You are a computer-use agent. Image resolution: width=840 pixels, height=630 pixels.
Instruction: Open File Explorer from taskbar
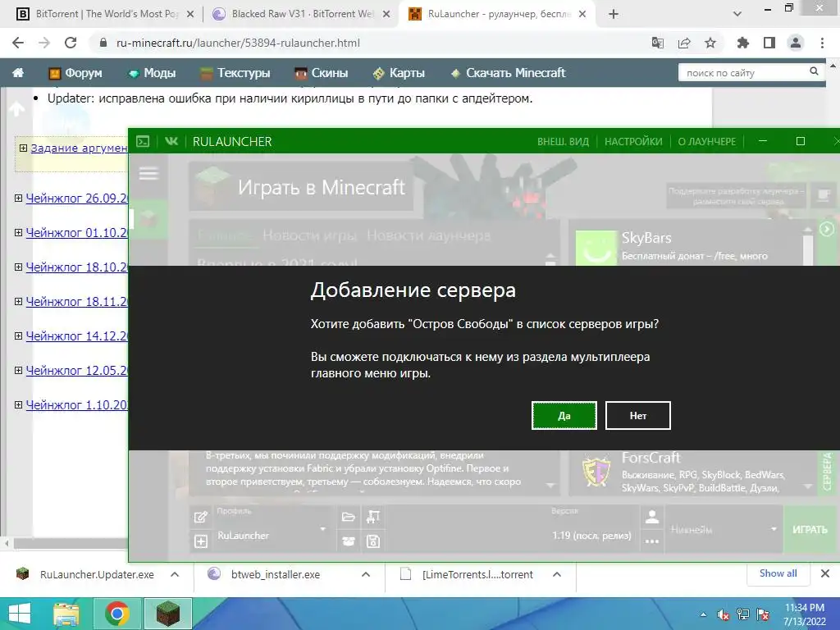pyautogui.click(x=66, y=614)
